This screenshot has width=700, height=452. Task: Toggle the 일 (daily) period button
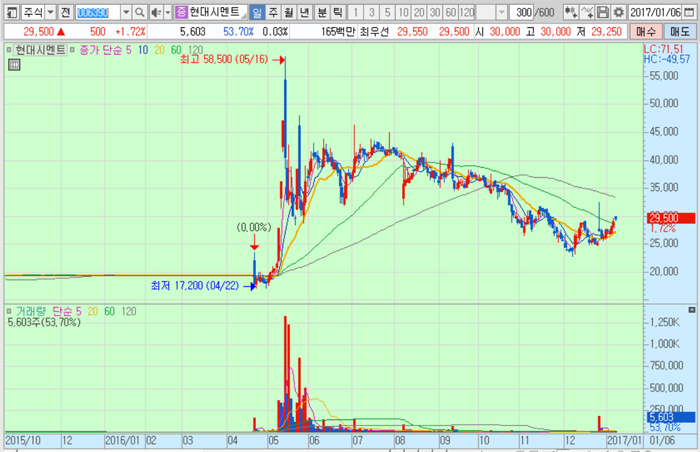tap(257, 12)
